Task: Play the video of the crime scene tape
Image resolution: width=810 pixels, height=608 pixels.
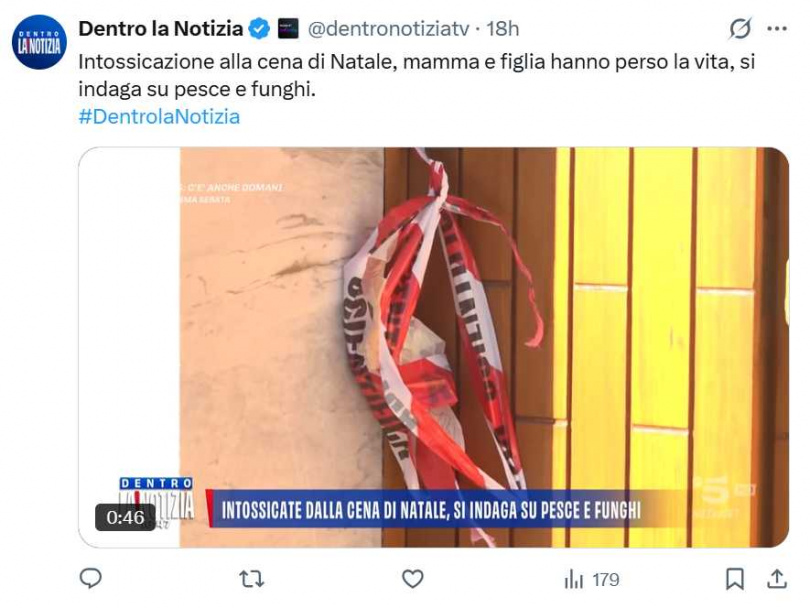Action: click(433, 347)
